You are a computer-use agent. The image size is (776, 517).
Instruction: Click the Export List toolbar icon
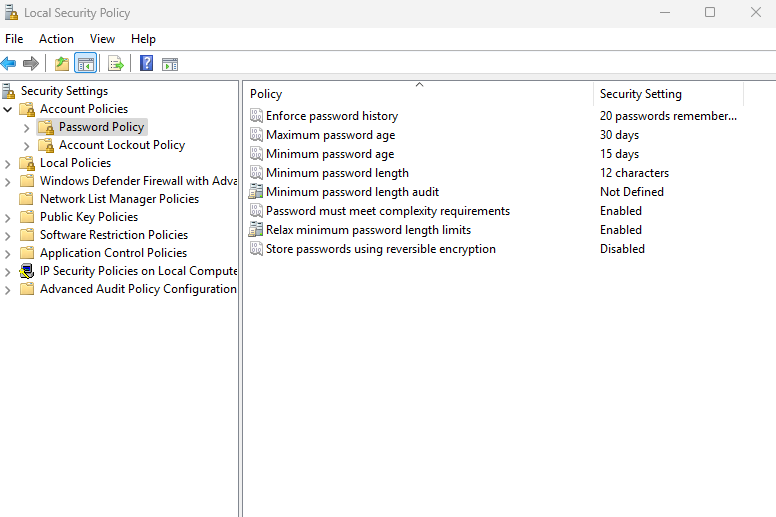tap(116, 64)
